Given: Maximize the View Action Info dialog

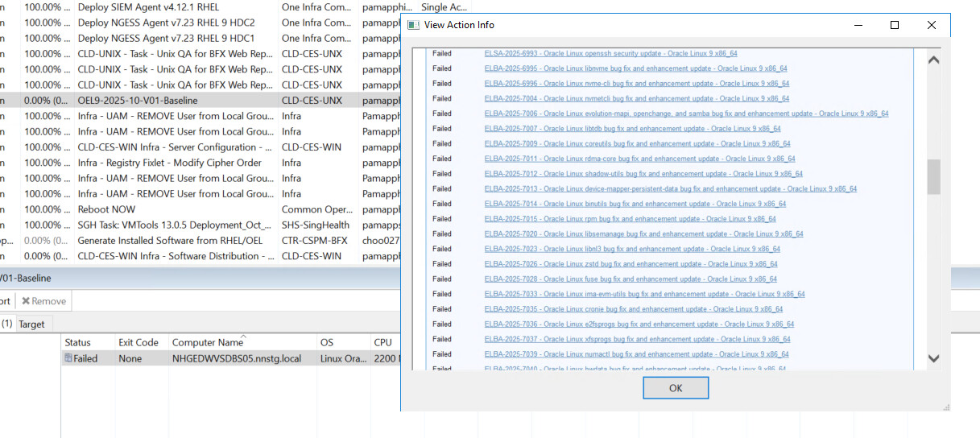Looking at the screenshot, I should point(894,25).
